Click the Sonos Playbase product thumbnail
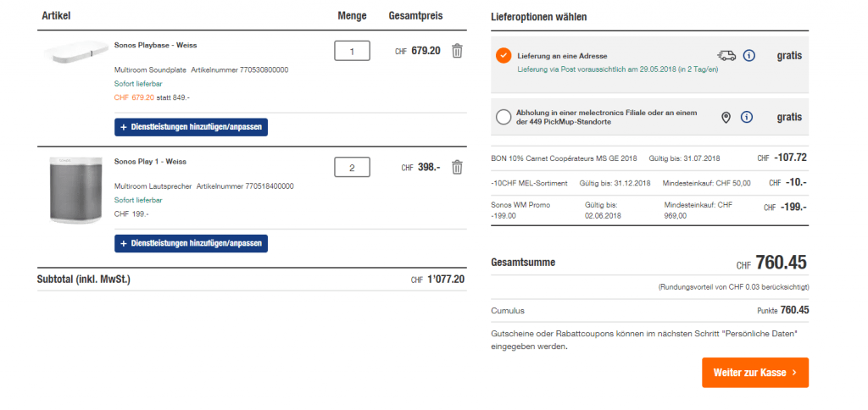The height and width of the screenshot is (410, 868). pyautogui.click(x=74, y=51)
